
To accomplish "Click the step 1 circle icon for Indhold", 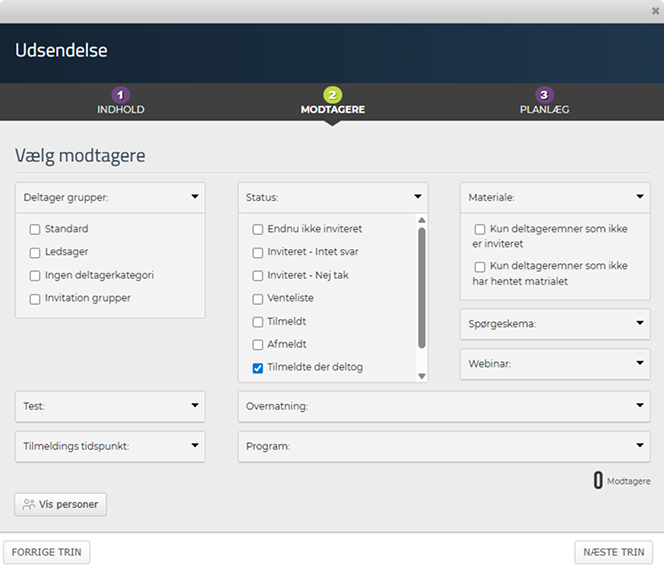I will tap(120, 95).
